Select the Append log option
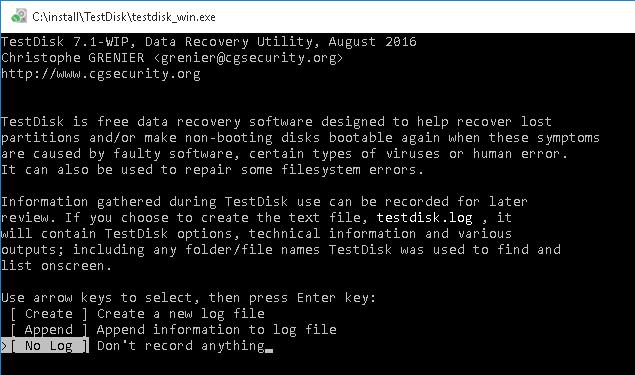The height and width of the screenshot is (375, 635). (x=49, y=330)
